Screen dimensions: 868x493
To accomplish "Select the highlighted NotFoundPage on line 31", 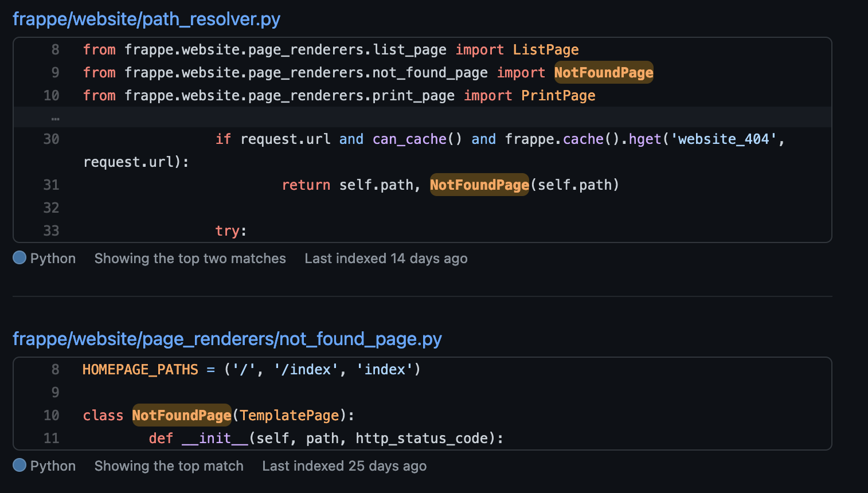I will click(479, 185).
